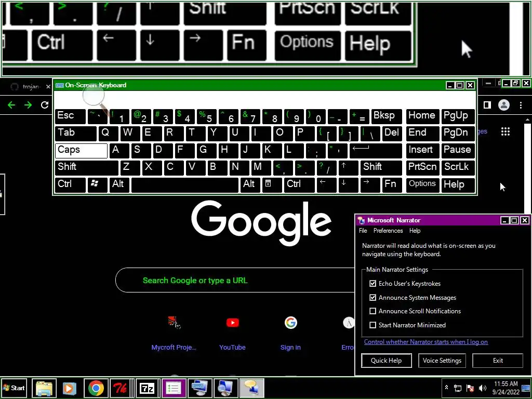Switch to Google Chrome taskbar icon

point(96,388)
